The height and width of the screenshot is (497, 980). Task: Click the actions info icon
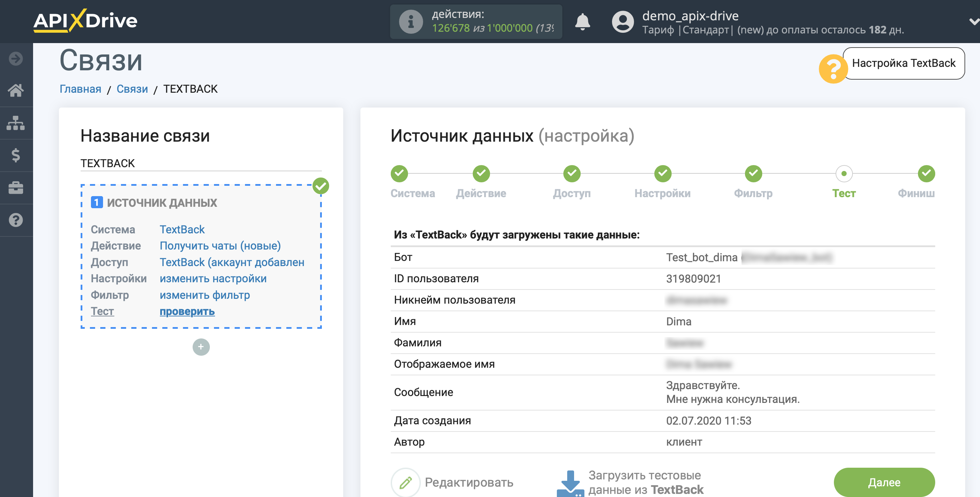[410, 21]
